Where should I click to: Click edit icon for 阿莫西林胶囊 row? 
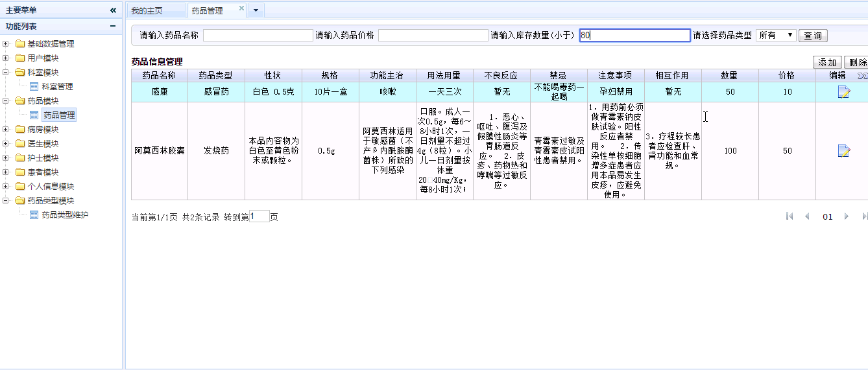click(x=843, y=151)
